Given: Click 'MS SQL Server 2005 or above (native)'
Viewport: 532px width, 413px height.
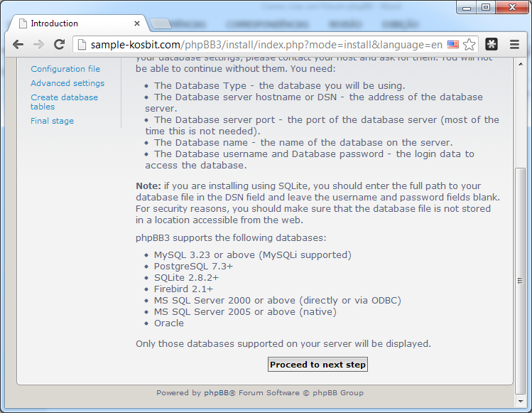Looking at the screenshot, I should [245, 312].
